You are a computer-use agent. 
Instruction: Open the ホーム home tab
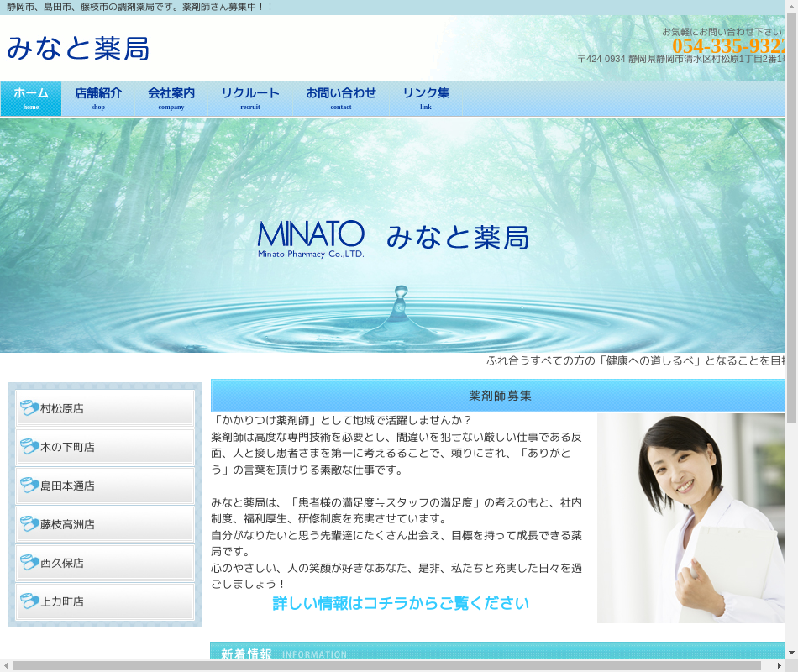(31, 98)
